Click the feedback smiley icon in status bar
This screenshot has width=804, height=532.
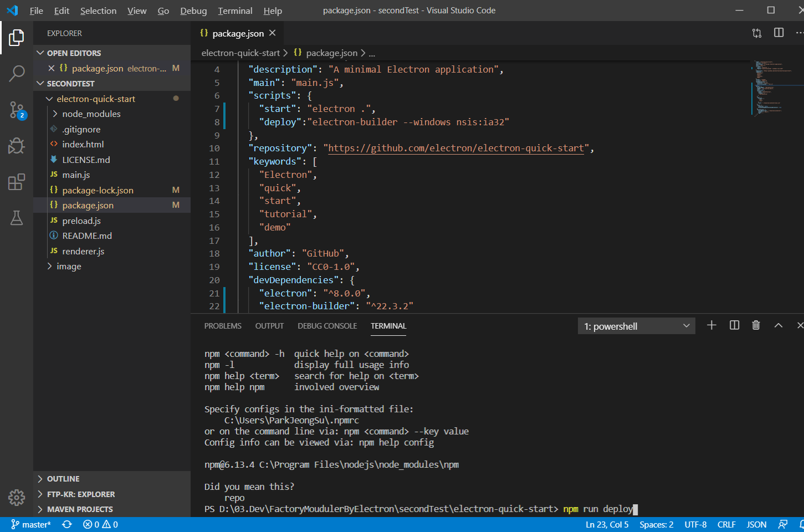click(782, 524)
